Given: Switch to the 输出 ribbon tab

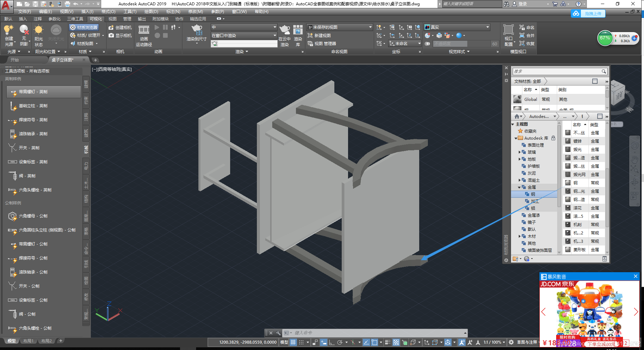Looking at the screenshot, I should [x=142, y=19].
